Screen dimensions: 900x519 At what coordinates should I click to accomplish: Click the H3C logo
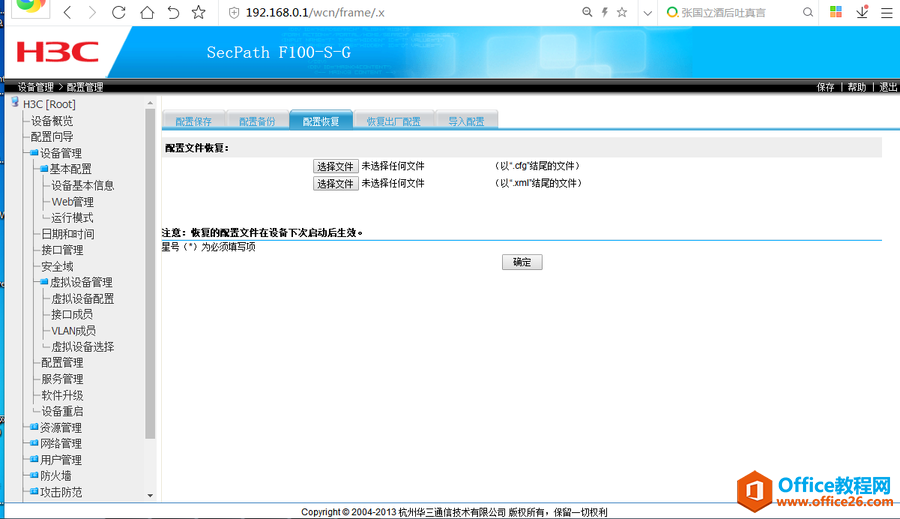(57, 52)
